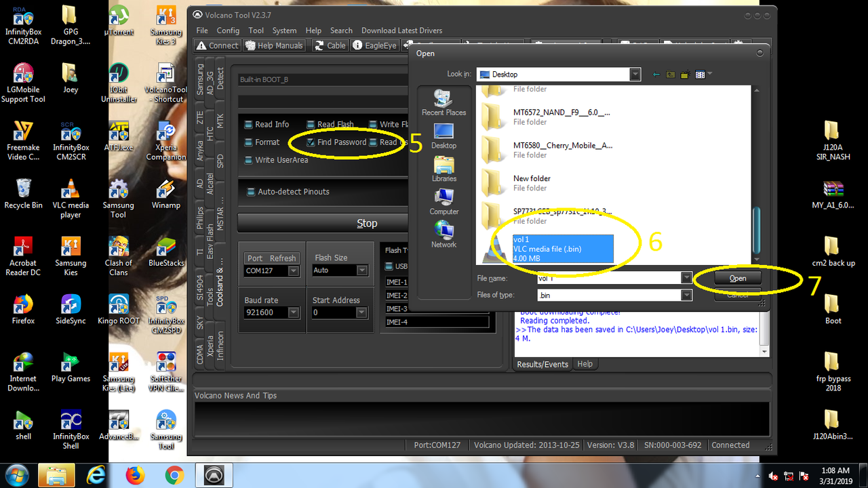
Task: Select the MT6572_NAND__F9 folder
Action: coord(547,117)
